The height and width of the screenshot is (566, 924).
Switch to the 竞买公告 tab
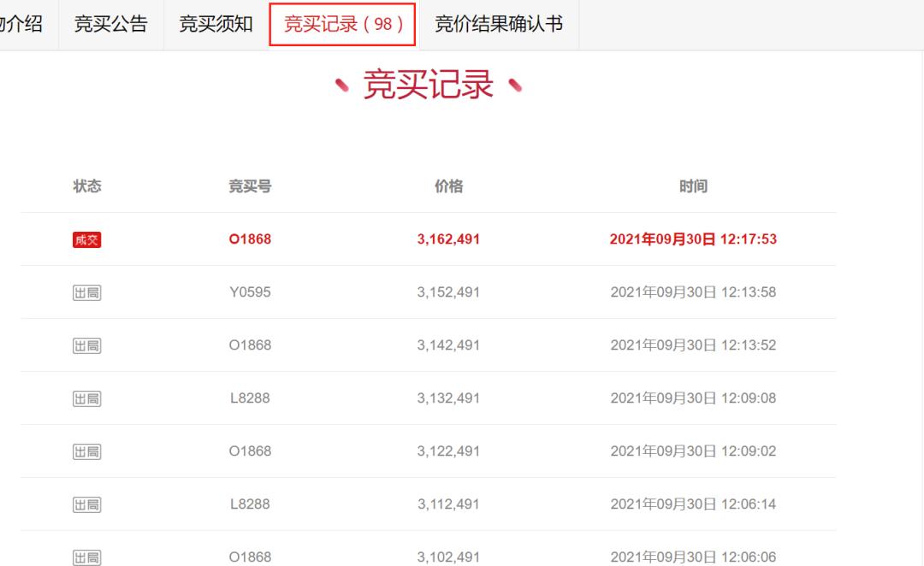tap(110, 24)
